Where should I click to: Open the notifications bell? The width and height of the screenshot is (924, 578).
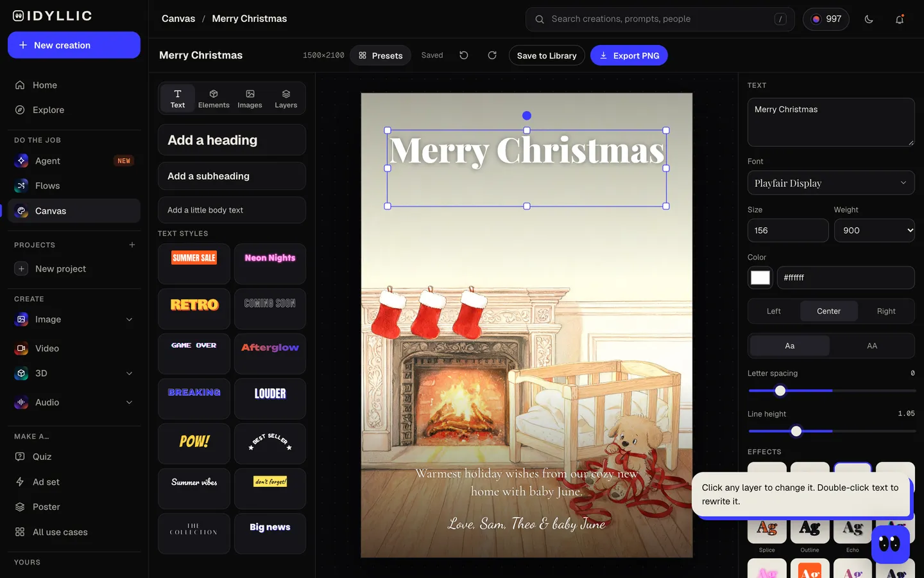(x=900, y=19)
